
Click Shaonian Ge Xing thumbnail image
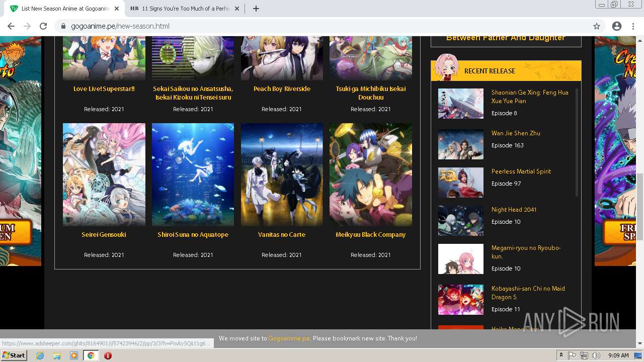(x=461, y=104)
